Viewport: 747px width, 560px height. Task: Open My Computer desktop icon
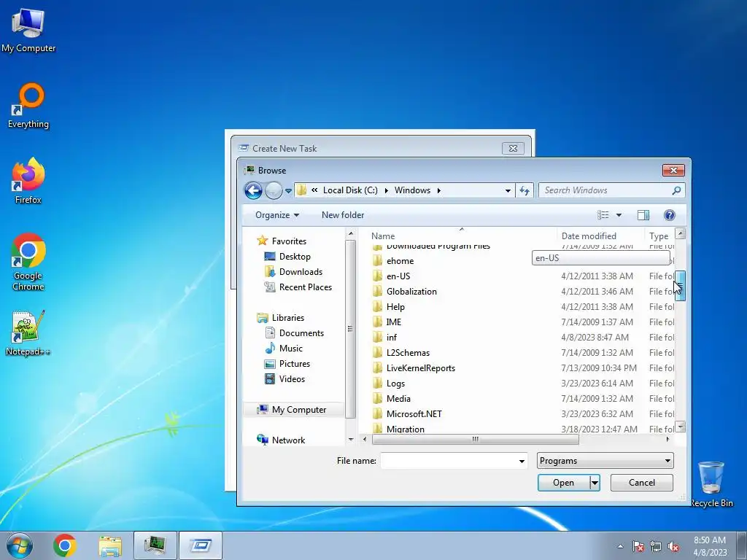coord(28,30)
